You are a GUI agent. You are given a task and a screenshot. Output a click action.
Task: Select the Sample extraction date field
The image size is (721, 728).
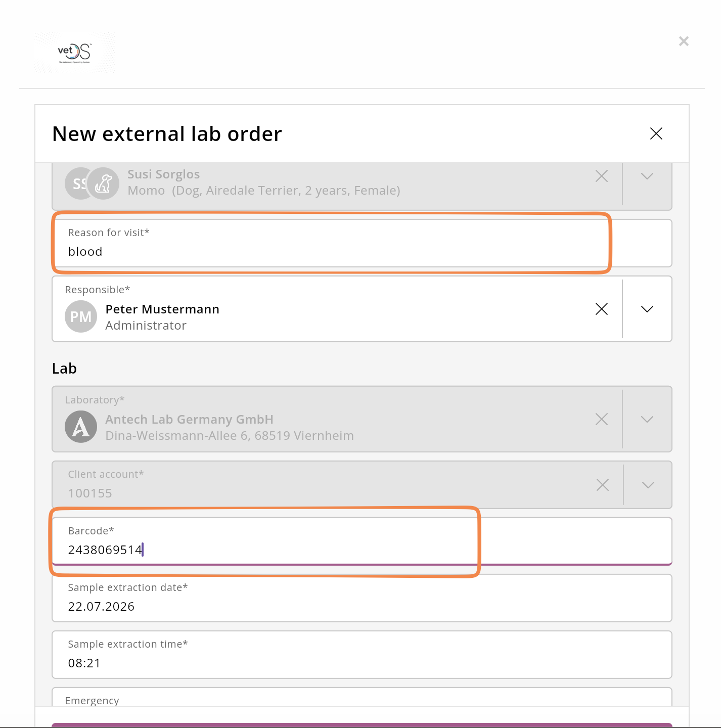(362, 598)
